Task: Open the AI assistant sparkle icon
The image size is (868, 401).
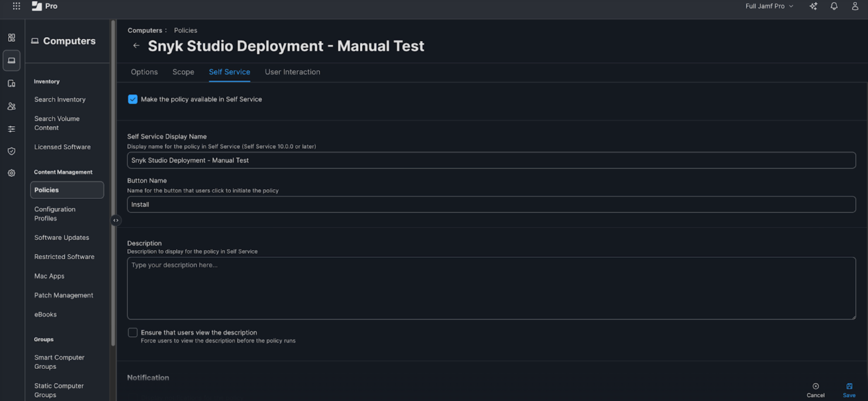Action: [x=813, y=6]
